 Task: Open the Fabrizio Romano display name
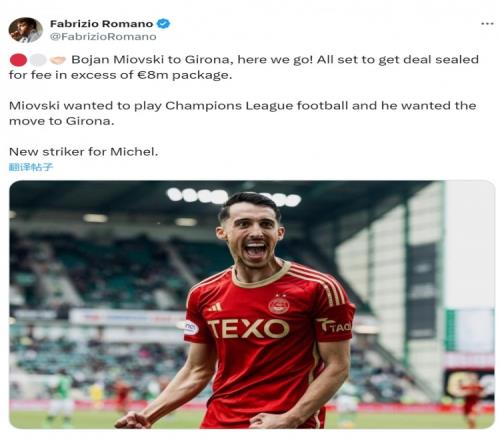tap(101, 24)
